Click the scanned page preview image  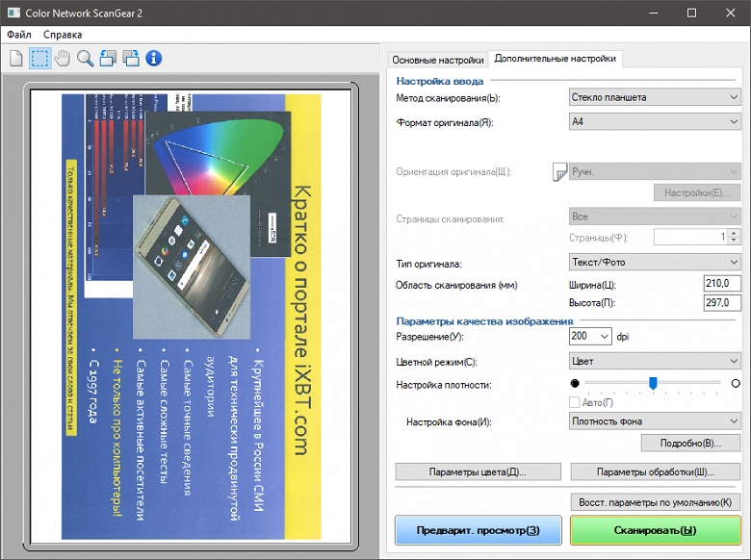pos(191,317)
